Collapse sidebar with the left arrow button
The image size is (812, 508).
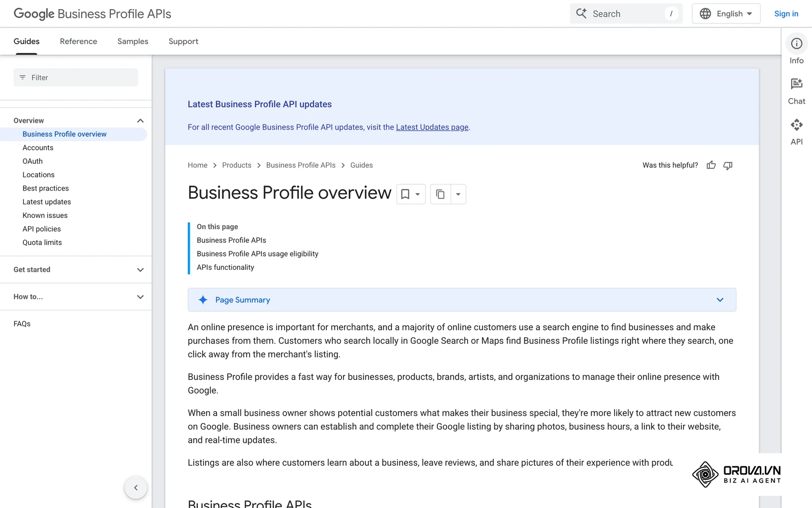[136, 488]
